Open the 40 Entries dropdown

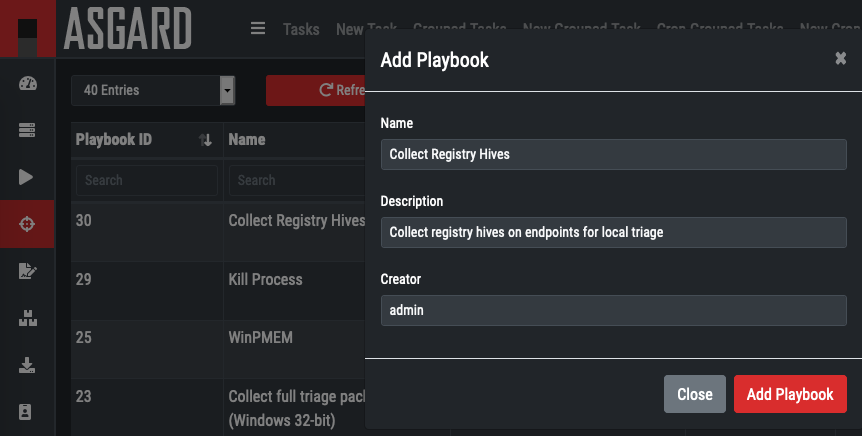[152, 90]
